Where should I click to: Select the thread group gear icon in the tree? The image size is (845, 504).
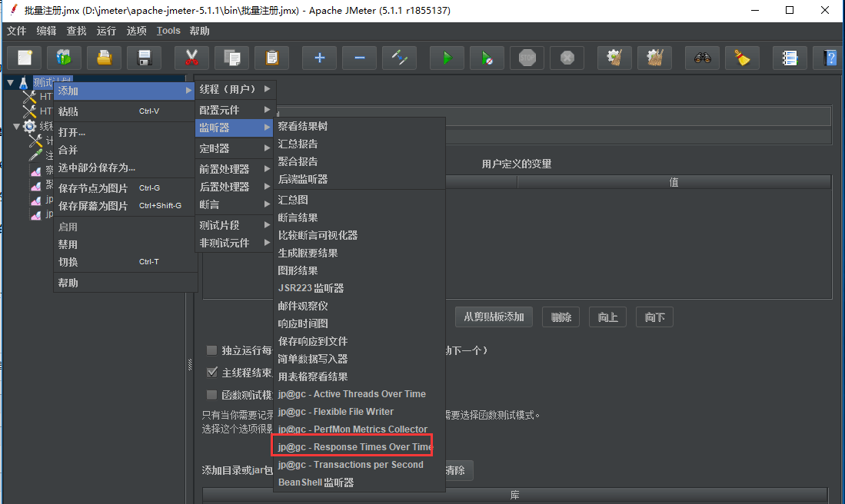[30, 127]
